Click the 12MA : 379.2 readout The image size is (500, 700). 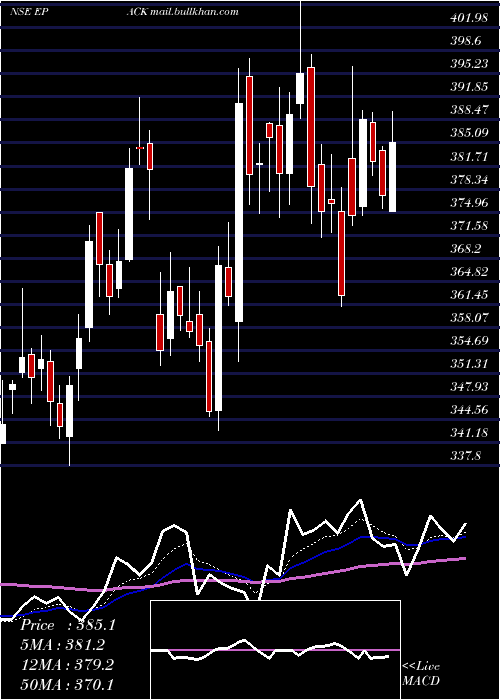(x=67, y=665)
